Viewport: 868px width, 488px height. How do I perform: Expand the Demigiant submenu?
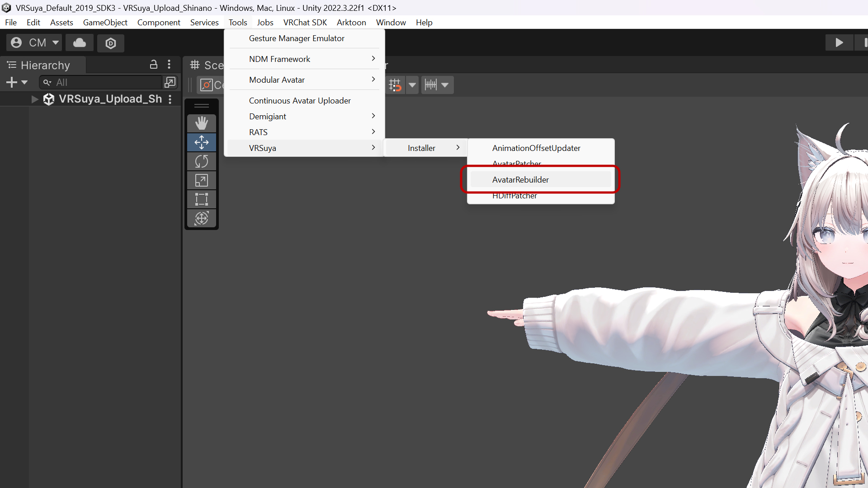pos(304,117)
